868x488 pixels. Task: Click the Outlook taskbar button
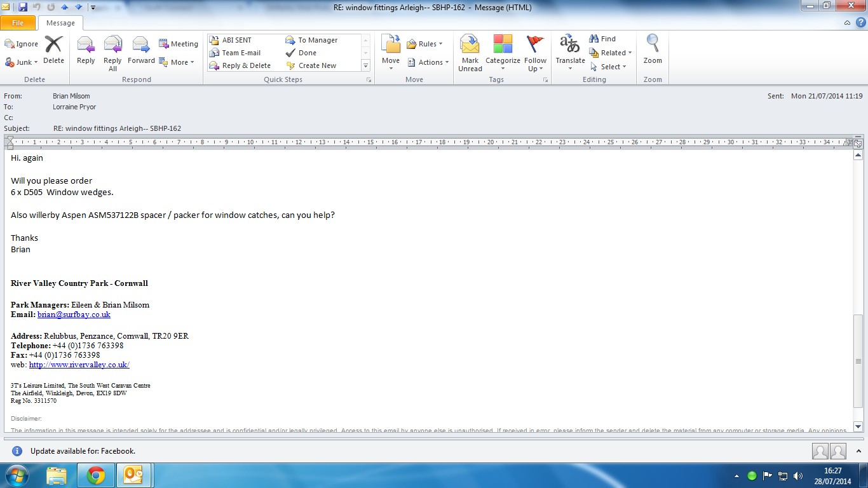(x=134, y=475)
